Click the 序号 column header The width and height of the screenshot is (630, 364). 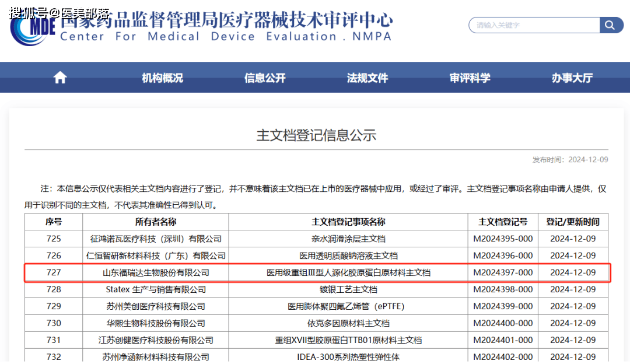tap(54, 222)
